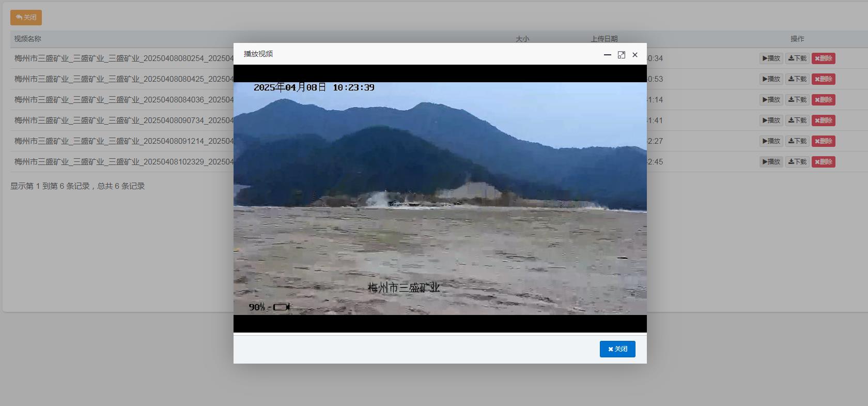
Task: Play the 20250408090734 video row
Action: pos(771,121)
